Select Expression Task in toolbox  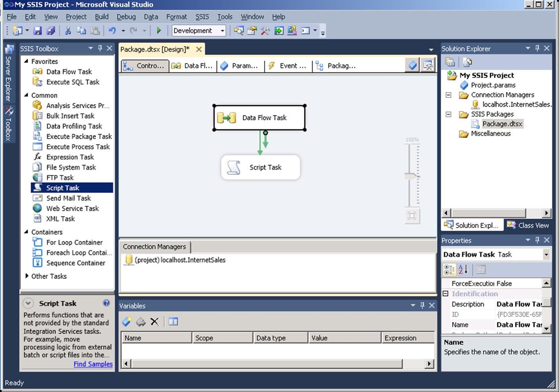[x=70, y=157]
